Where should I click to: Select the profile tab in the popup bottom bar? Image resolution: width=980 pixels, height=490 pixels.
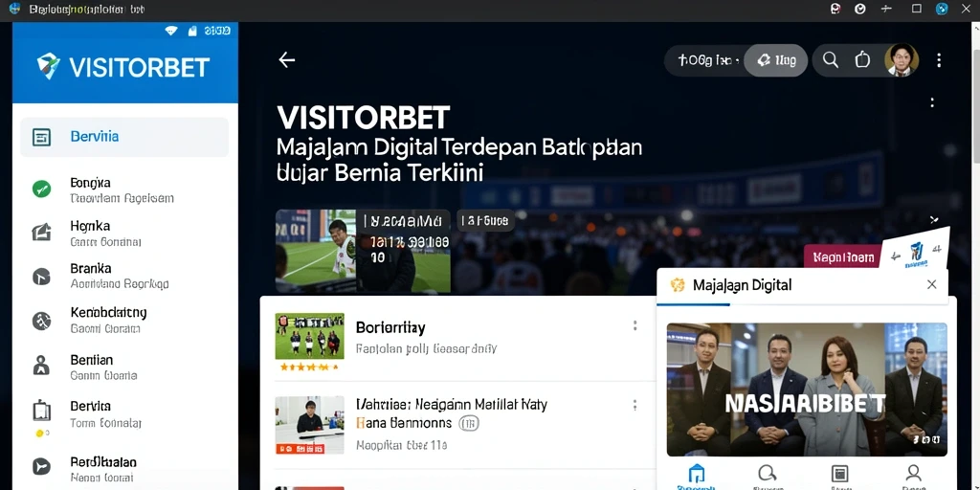point(913,477)
